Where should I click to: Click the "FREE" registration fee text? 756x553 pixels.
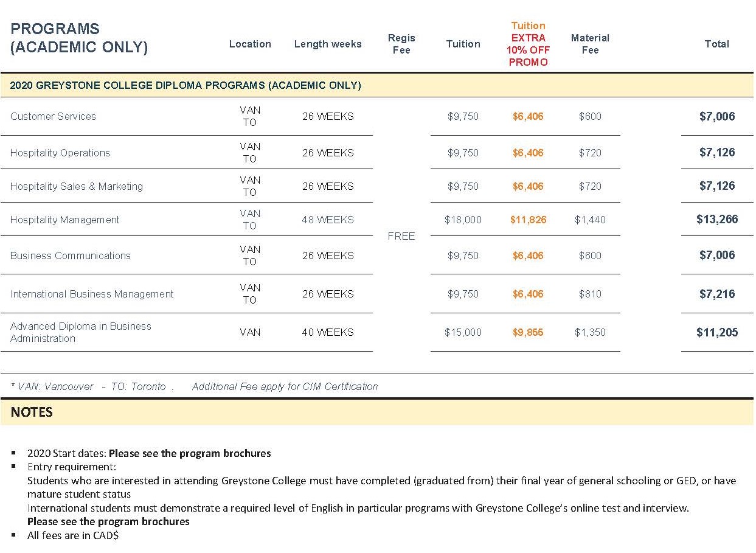coord(401,236)
